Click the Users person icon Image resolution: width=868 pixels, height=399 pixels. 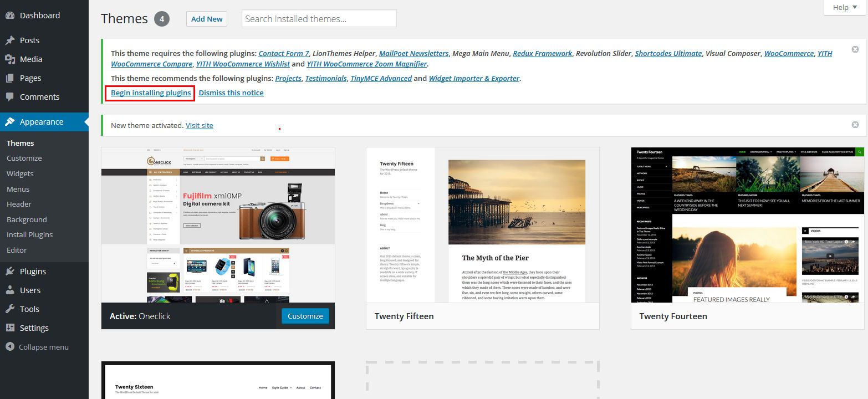click(10, 290)
